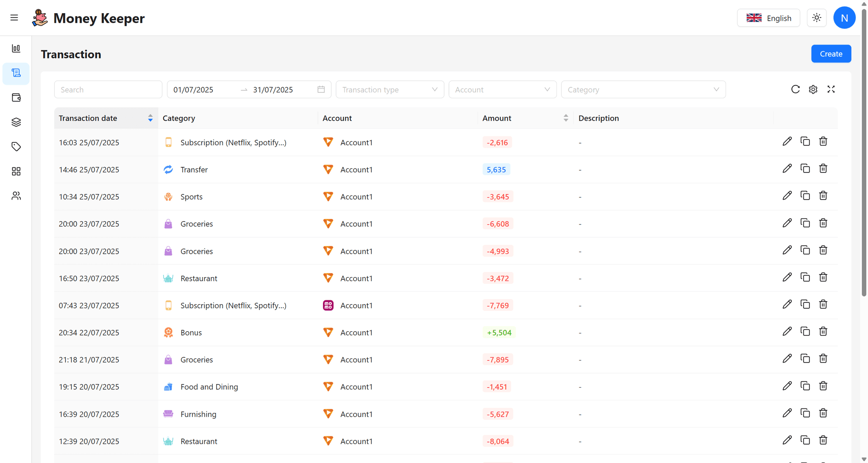The height and width of the screenshot is (463, 868).
Task: Click the refresh table icon
Action: click(795, 89)
